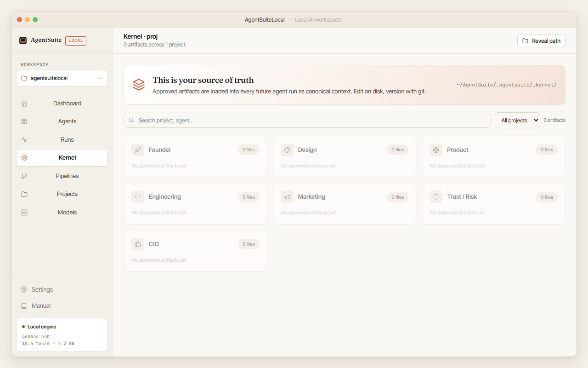Click the Pipelines branch icon

pos(24,176)
